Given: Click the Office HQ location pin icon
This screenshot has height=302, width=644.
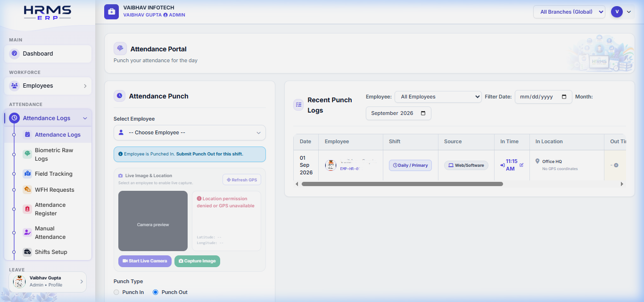Looking at the screenshot, I should (537, 161).
